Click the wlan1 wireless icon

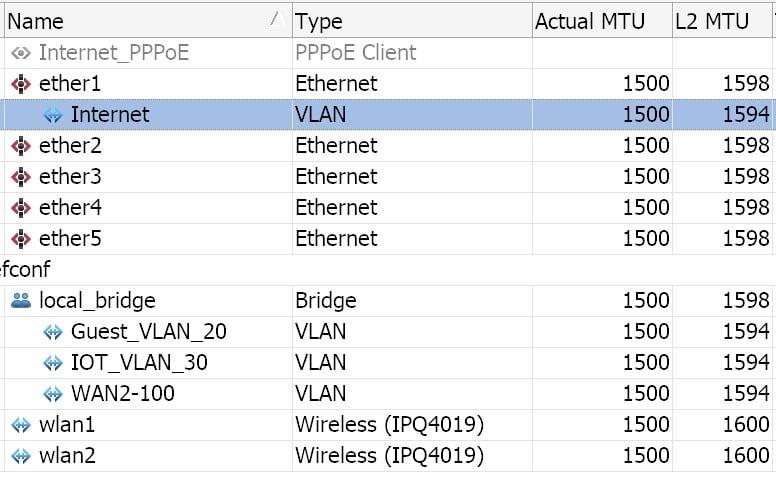pyautogui.click(x=21, y=425)
